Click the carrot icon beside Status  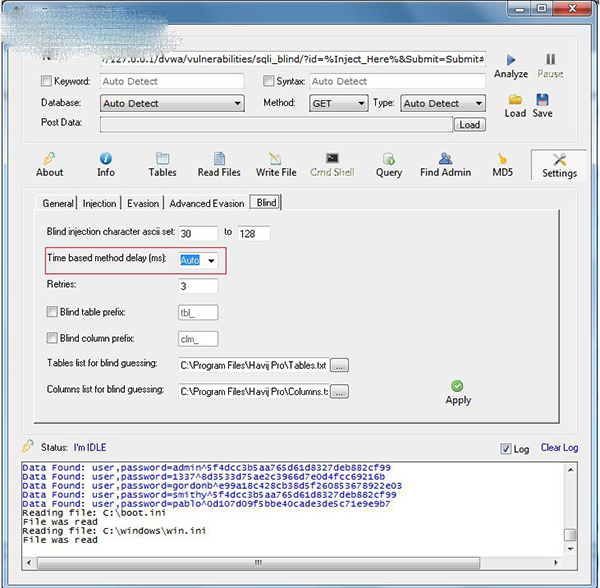point(28,446)
